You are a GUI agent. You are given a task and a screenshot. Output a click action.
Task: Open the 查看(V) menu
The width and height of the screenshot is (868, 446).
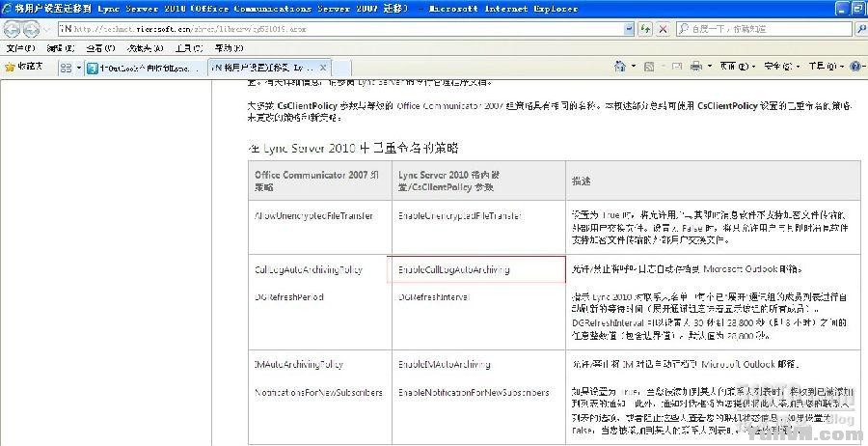pyautogui.click(x=100, y=49)
